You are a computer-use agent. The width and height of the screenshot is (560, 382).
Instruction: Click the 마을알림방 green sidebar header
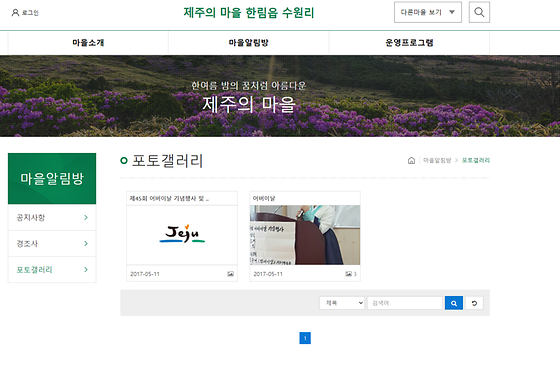[52, 179]
